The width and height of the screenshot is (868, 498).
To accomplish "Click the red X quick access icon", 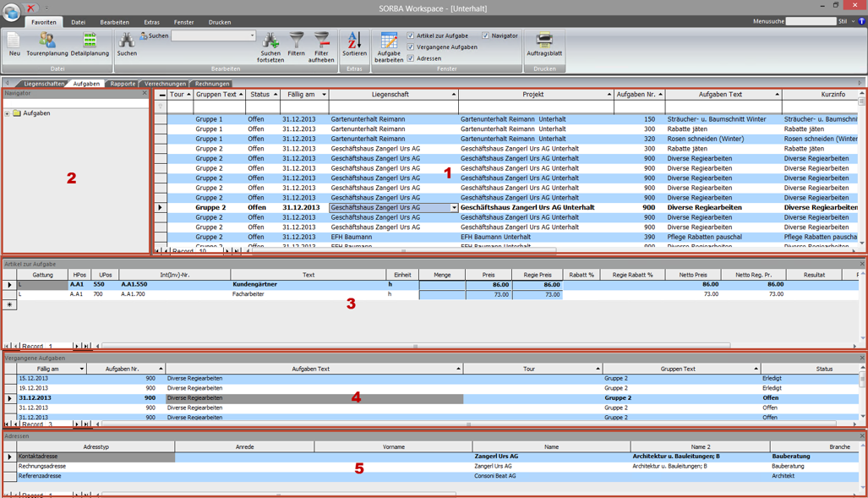I will pos(31,8).
